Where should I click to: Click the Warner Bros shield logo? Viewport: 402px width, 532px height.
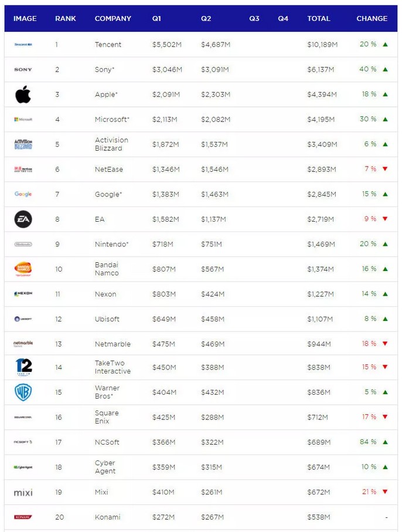23,392
